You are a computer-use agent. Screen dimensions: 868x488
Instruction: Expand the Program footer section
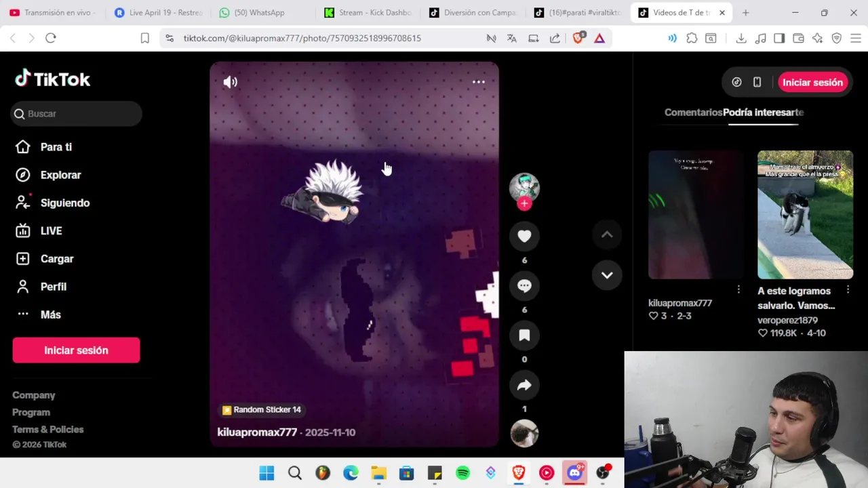pos(31,412)
